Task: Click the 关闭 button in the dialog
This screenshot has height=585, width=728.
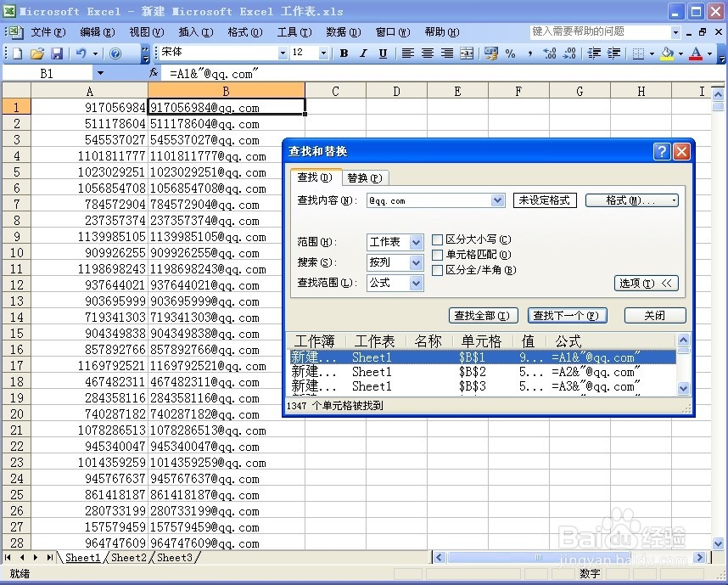Action: pyautogui.click(x=655, y=316)
